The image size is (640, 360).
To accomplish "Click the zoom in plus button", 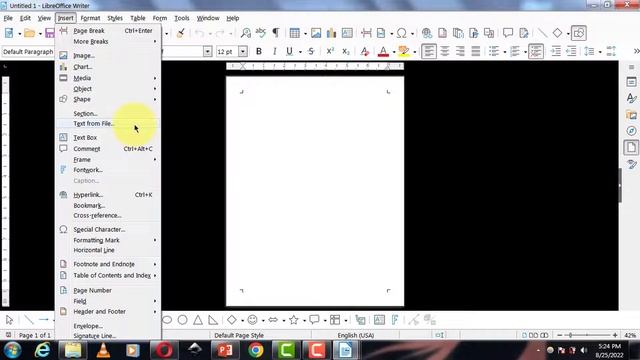I will [615, 335].
